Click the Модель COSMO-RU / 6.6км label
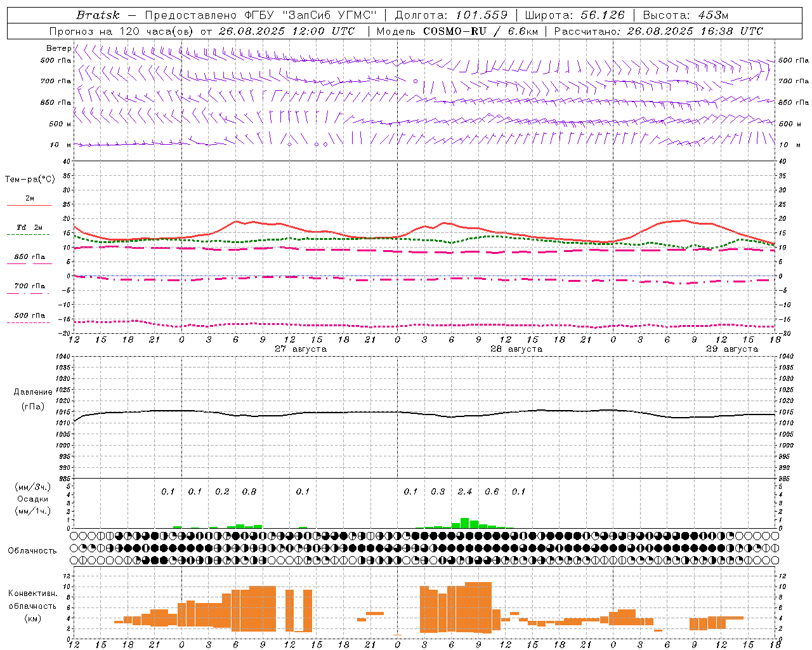Image resolution: width=812 pixels, height=650 pixels. [457, 31]
